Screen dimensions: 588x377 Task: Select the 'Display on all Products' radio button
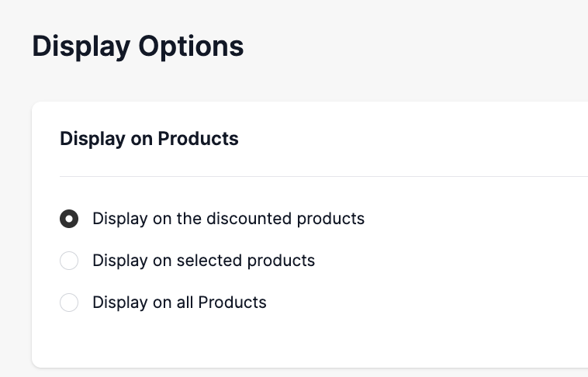[x=69, y=303]
